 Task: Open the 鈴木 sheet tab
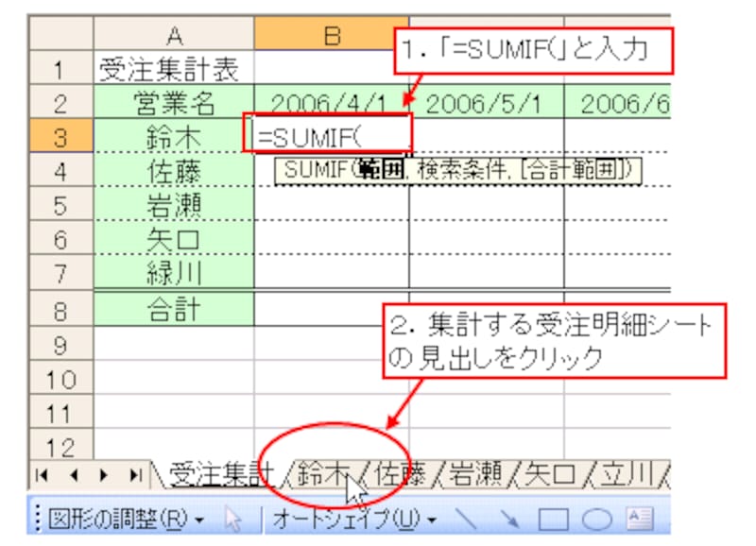point(324,474)
